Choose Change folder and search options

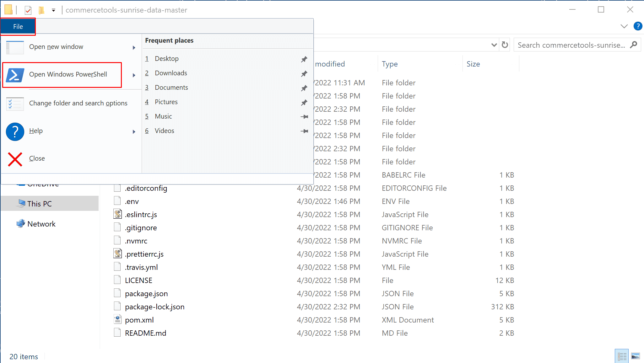[x=78, y=103]
